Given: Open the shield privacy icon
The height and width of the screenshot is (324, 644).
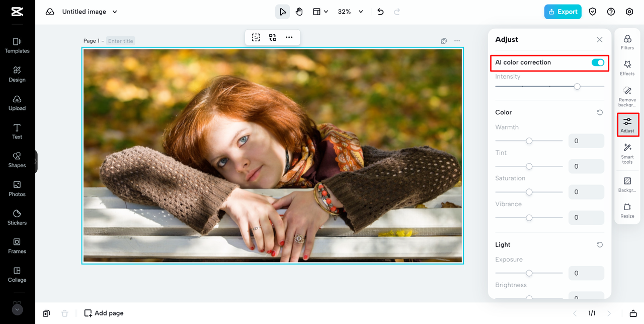Looking at the screenshot, I should (x=593, y=12).
